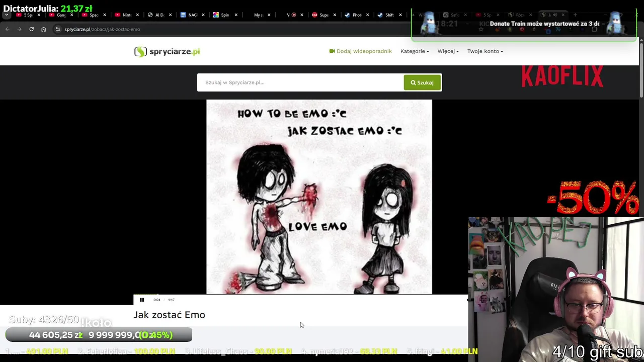This screenshot has width=644, height=362.
Task: Close the 'Phot' tab
Action: pos(368,15)
